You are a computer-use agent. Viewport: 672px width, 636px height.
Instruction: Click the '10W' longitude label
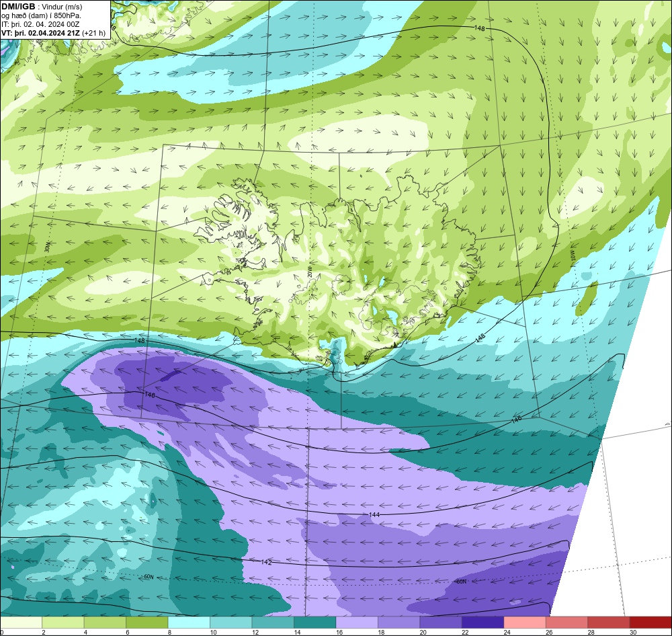573,257
